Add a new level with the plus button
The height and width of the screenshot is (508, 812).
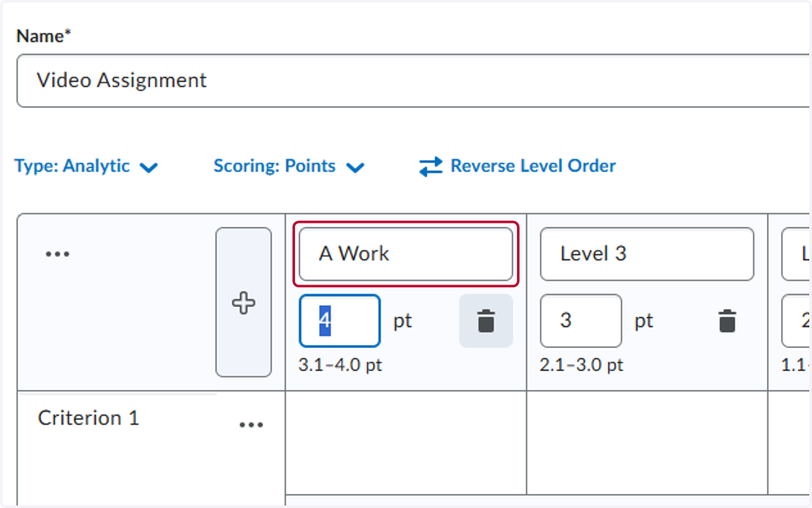(x=244, y=302)
